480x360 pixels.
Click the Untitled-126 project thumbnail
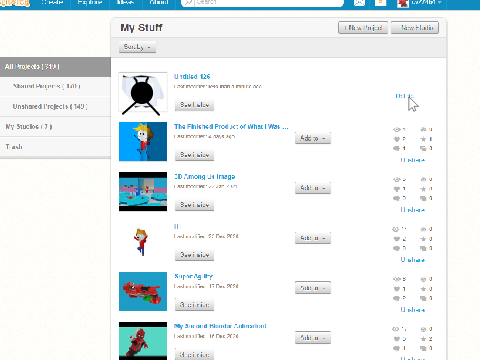pyautogui.click(x=143, y=92)
